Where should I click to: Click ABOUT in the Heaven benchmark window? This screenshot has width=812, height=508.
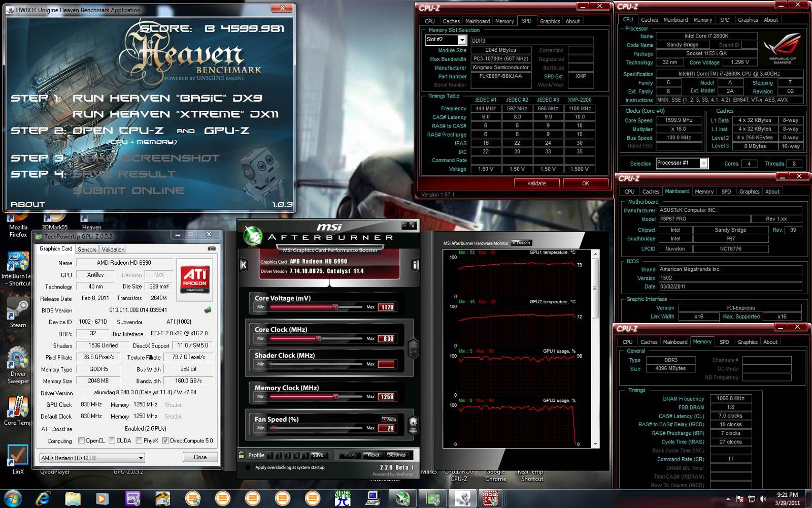pyautogui.click(x=28, y=204)
